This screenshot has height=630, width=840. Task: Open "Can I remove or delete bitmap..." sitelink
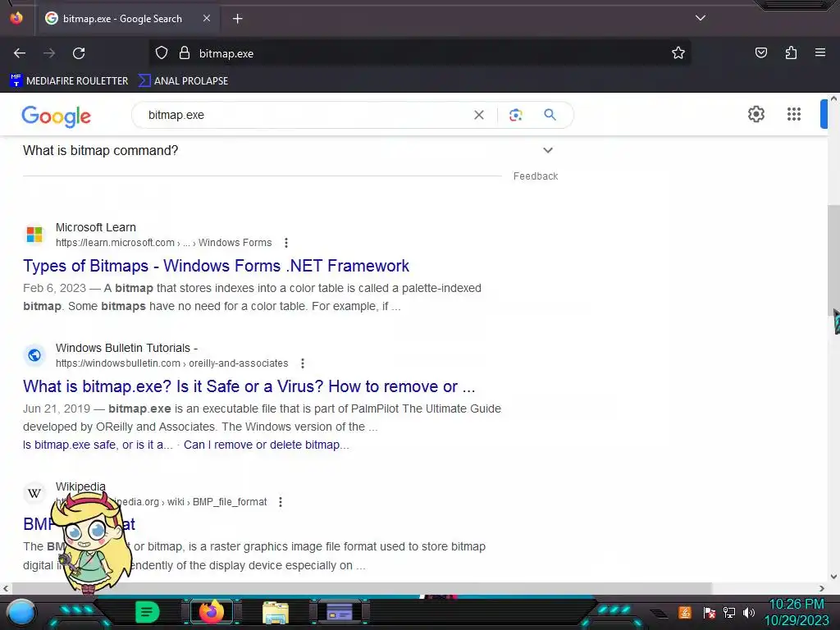pos(267,445)
